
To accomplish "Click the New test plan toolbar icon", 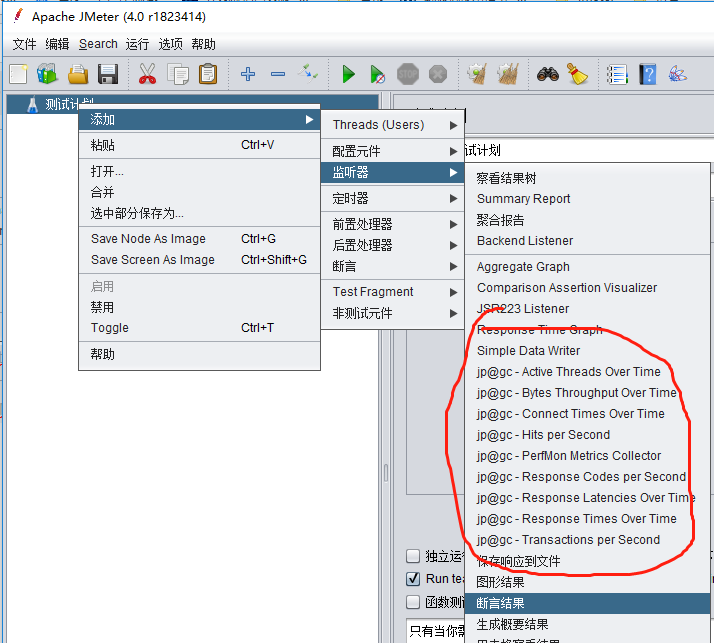I will pyautogui.click(x=19, y=74).
